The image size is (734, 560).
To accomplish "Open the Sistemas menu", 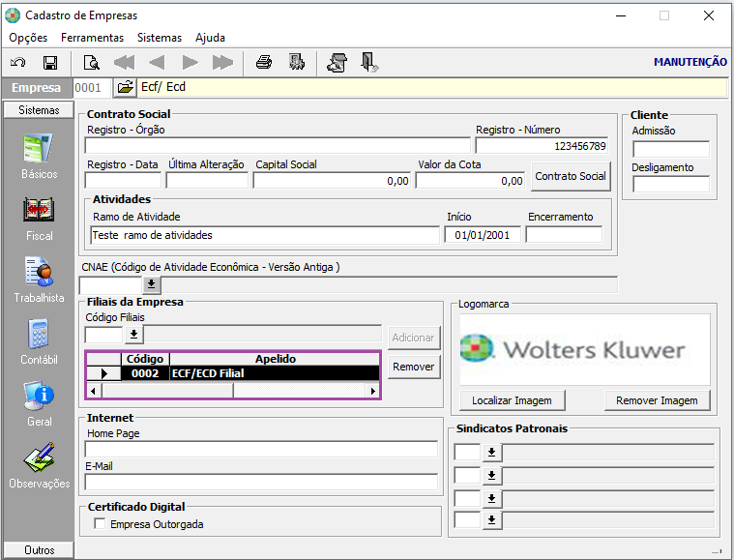I will pyautogui.click(x=160, y=38).
